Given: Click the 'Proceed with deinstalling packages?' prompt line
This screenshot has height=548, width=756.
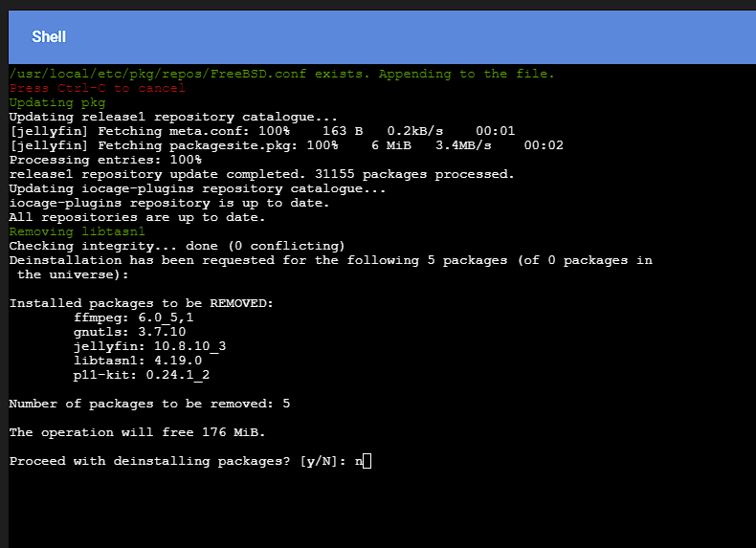Looking at the screenshot, I should [186, 461].
